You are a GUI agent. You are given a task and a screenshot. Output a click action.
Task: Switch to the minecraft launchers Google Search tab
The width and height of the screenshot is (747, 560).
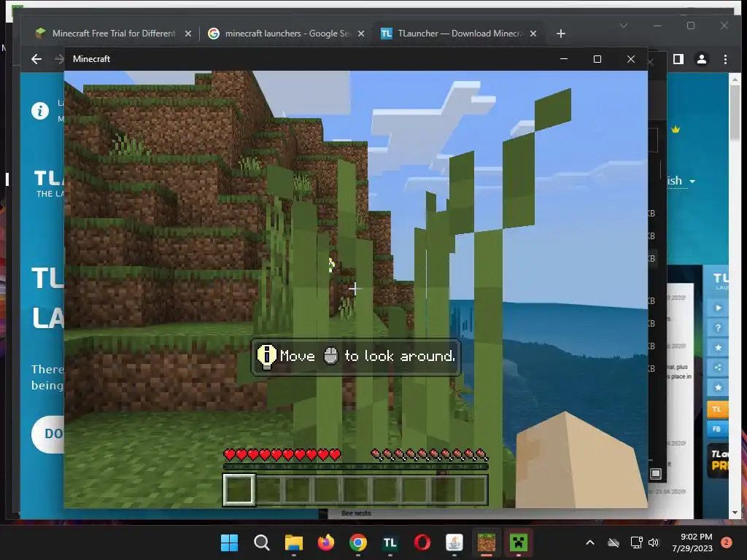click(286, 34)
